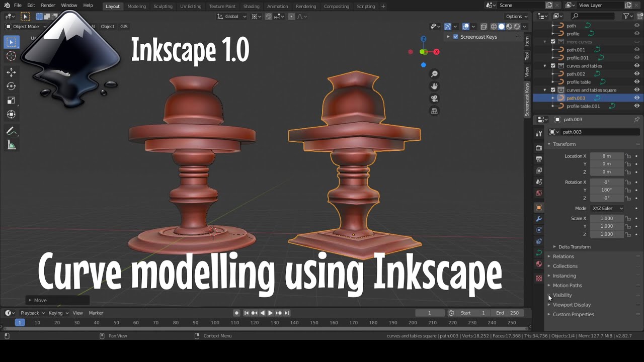
Task: Pick the Measure ruler tool
Action: (11, 145)
